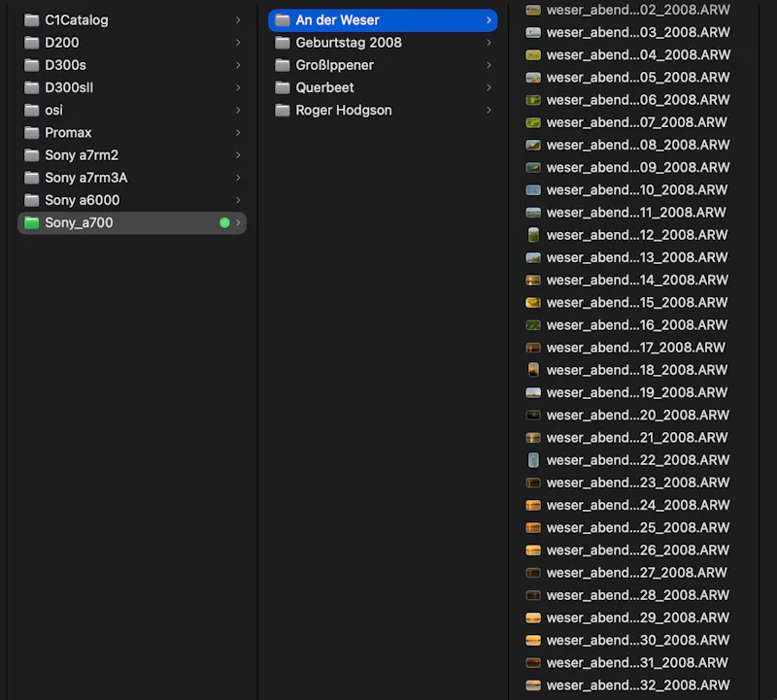The width and height of the screenshot is (777, 700).
Task: Click the Promax folder icon
Action: [32, 133]
